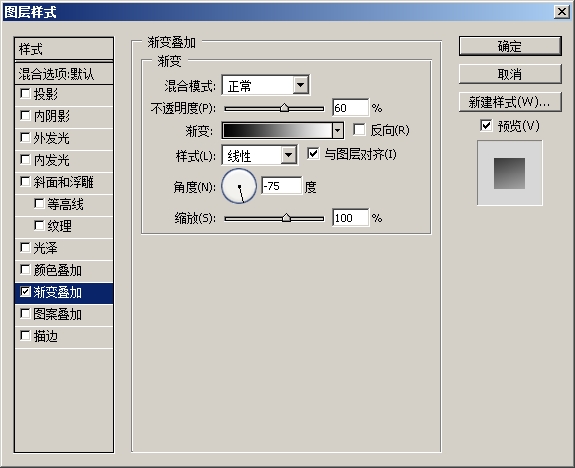Open the gradient picker dropdown arrow
575x468 pixels.
click(x=338, y=130)
